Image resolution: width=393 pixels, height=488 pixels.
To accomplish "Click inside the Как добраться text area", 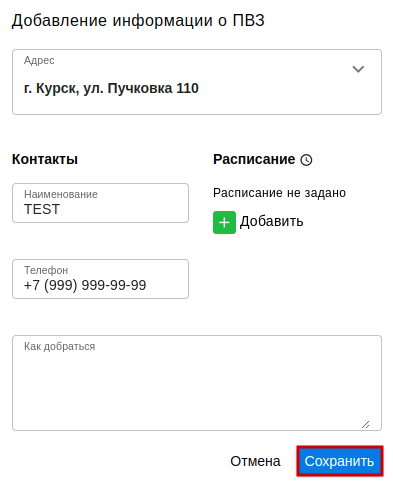I will [197, 383].
